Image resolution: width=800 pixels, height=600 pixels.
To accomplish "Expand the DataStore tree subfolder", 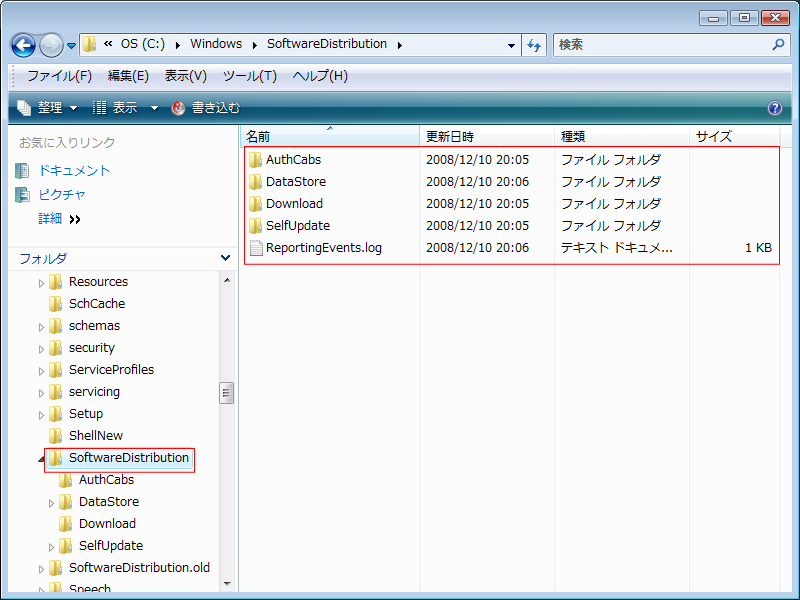I will 51,503.
